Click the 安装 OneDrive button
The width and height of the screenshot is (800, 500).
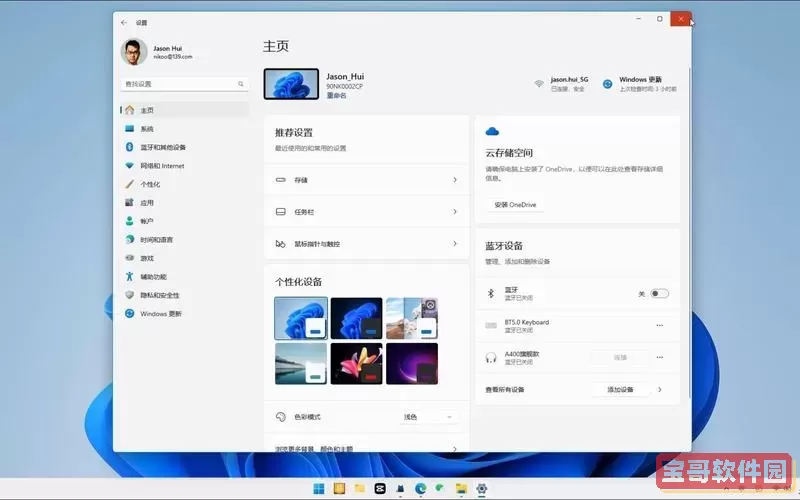point(515,205)
